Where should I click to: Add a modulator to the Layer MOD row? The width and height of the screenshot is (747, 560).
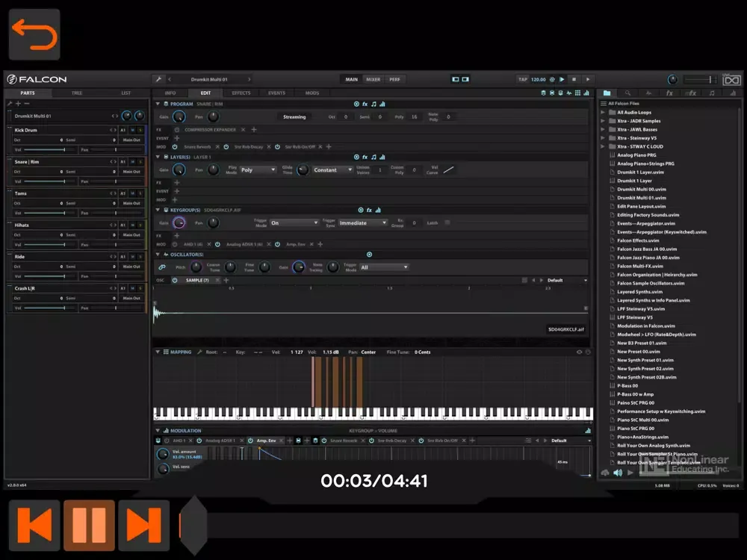click(175, 200)
